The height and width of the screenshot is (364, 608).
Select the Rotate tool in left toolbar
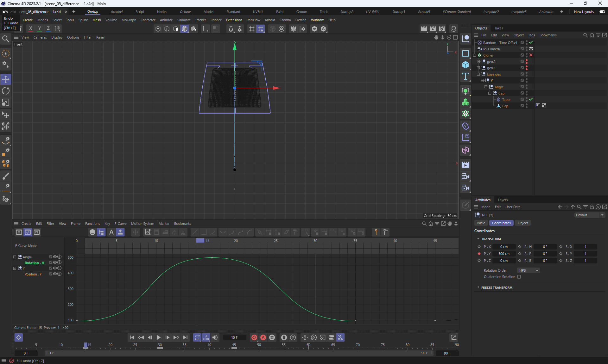[x=6, y=91]
